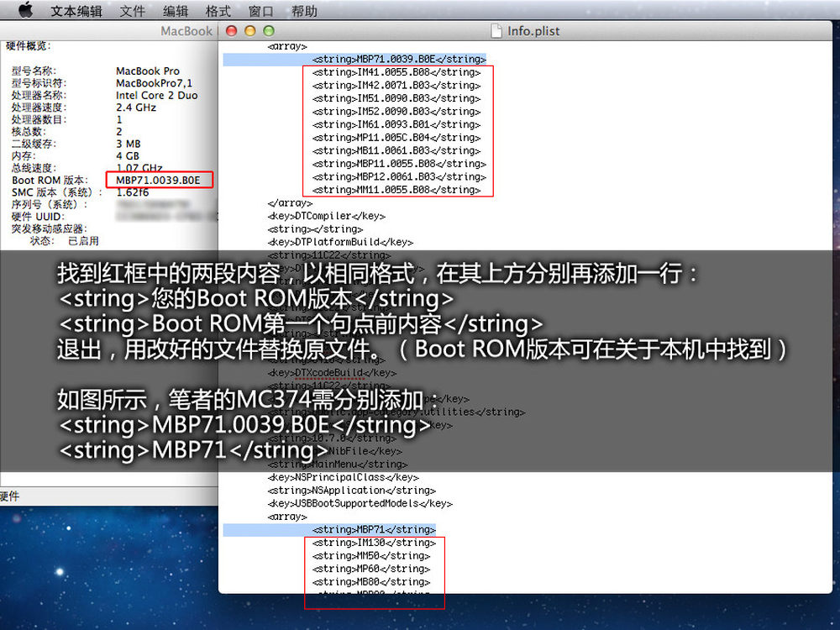Click the 3 MB L2 cache value
Viewport: 840px width, 630px height.
click(x=129, y=144)
